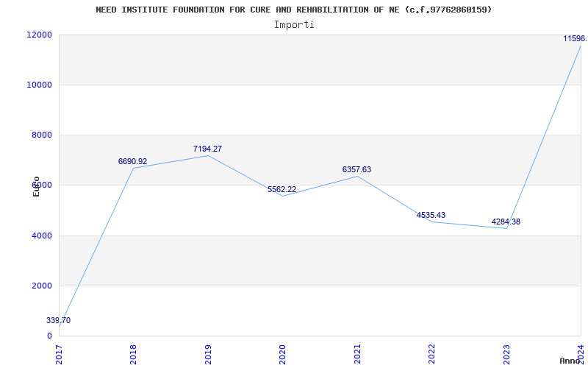Click the 2000 y-axis value
This screenshot has height=368, width=588.
[41, 286]
